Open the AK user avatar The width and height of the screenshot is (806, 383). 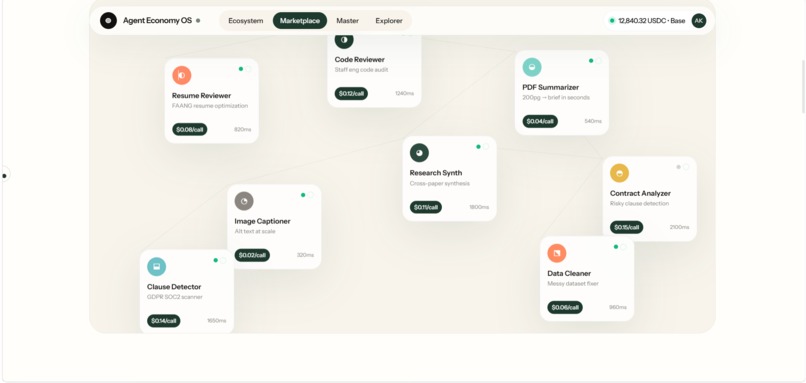699,21
